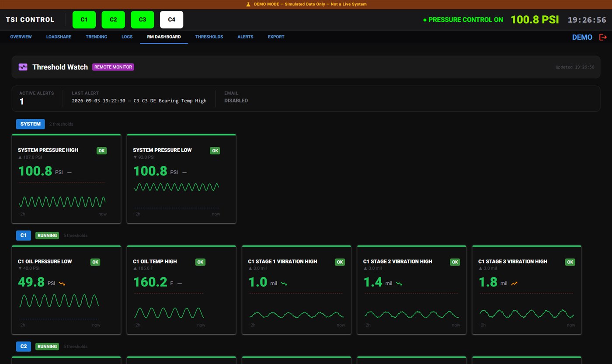Go to the Logs tab
This screenshot has width=612, height=364.
[127, 37]
